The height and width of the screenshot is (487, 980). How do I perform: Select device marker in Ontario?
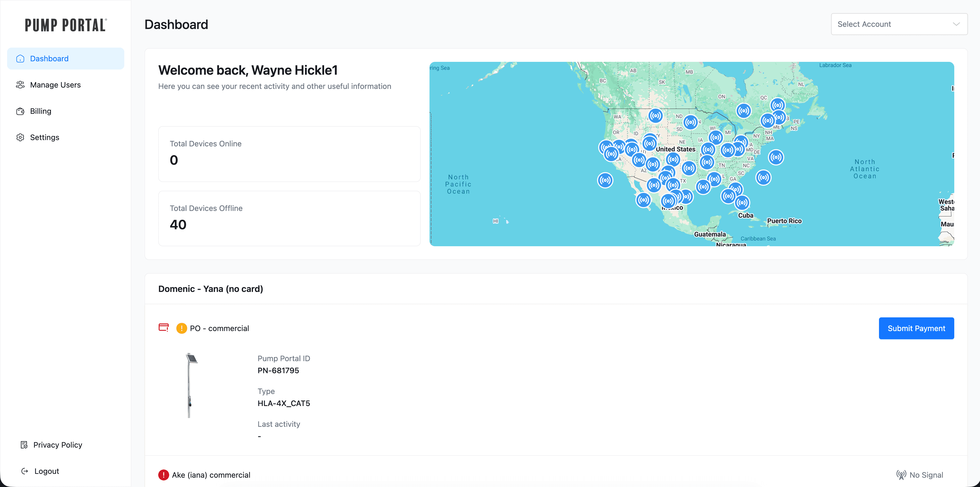[743, 111]
